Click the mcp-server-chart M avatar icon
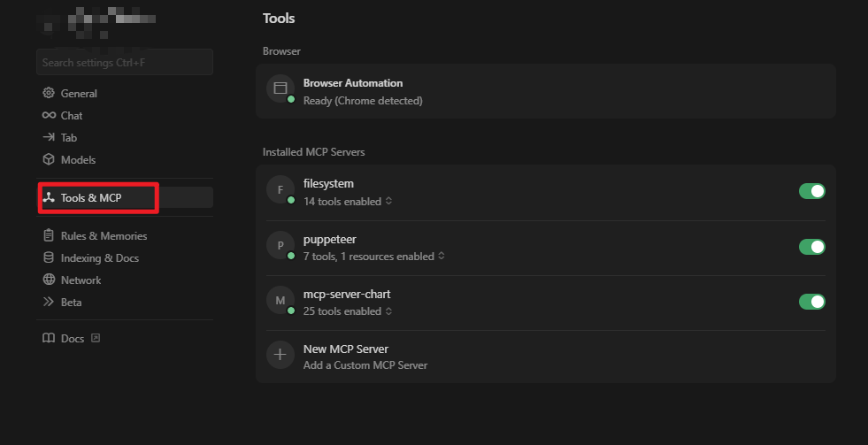 pyautogui.click(x=280, y=301)
